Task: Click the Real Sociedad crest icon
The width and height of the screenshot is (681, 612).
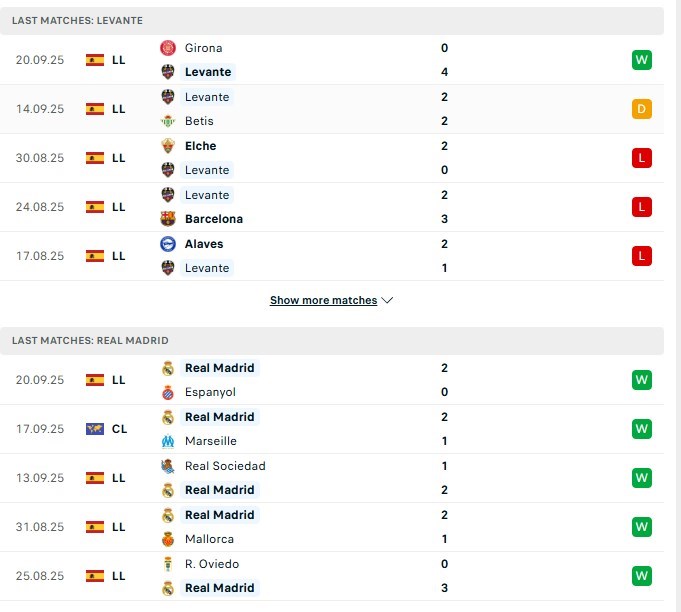Action: (x=168, y=466)
